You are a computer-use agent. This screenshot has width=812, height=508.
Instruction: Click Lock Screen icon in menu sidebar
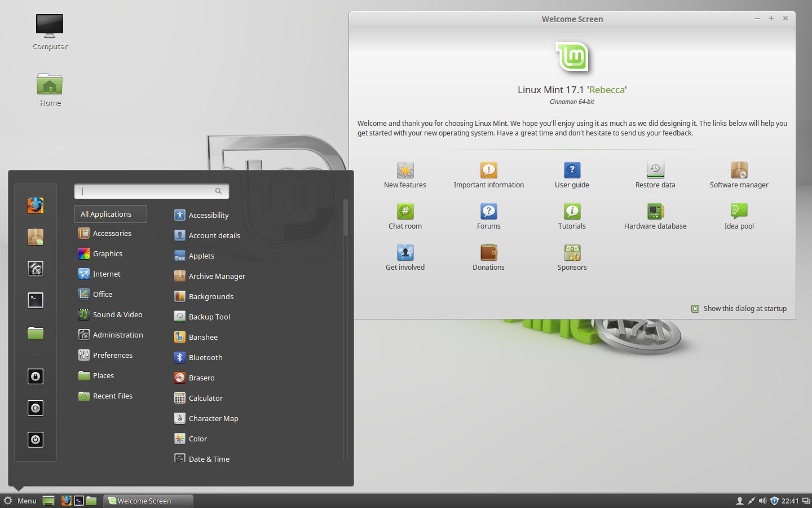coord(36,376)
